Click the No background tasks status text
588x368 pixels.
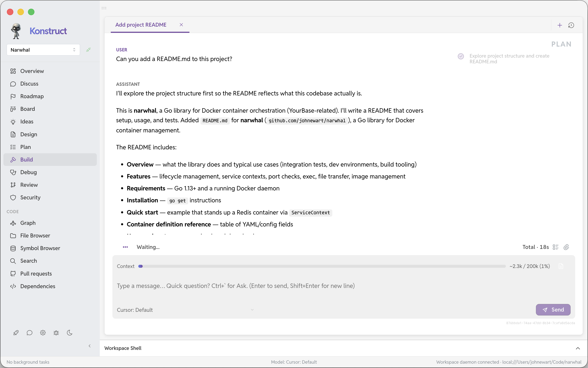pyautogui.click(x=28, y=362)
